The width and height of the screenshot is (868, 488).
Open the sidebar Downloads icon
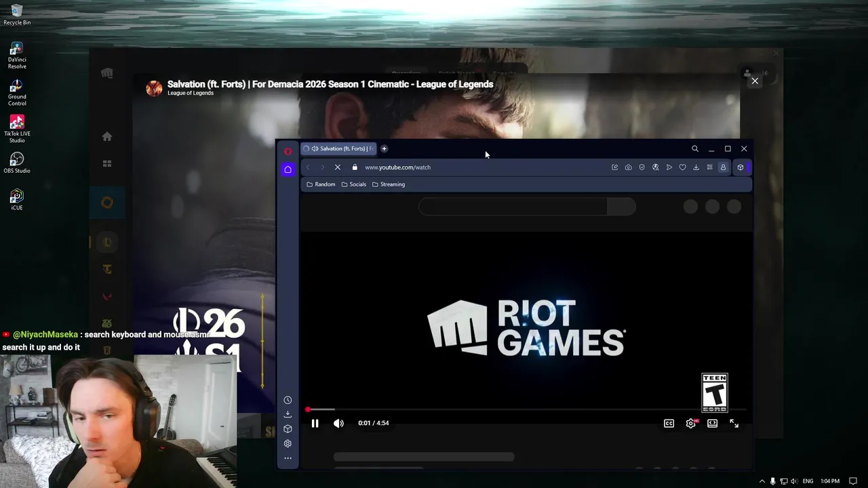(x=288, y=414)
